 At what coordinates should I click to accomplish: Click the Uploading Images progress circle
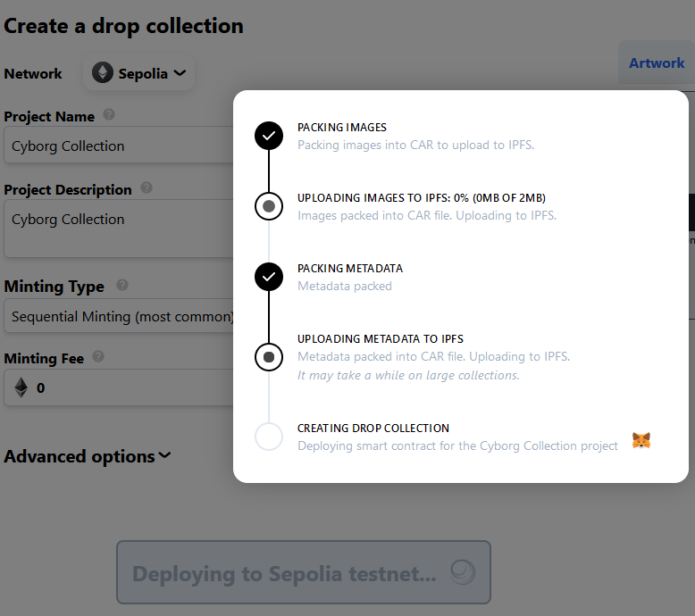(x=269, y=206)
